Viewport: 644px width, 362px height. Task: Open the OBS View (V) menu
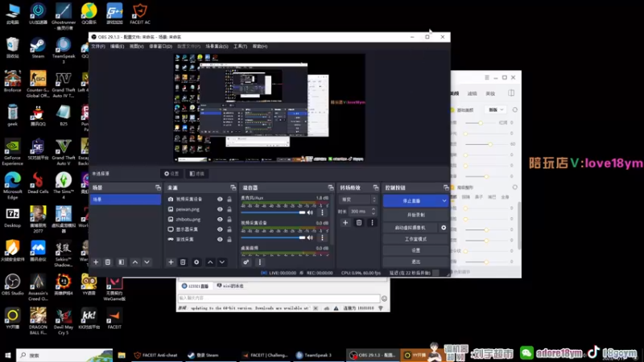(136, 47)
